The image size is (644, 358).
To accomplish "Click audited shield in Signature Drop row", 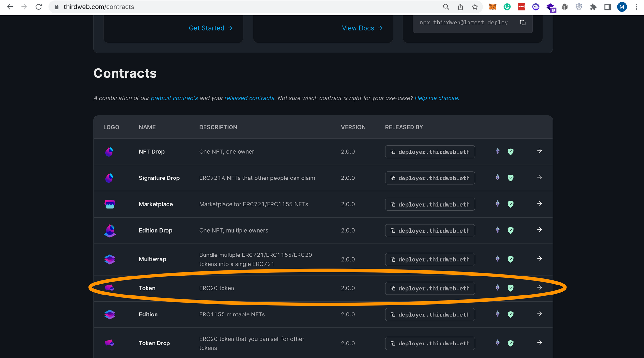I will [510, 178].
